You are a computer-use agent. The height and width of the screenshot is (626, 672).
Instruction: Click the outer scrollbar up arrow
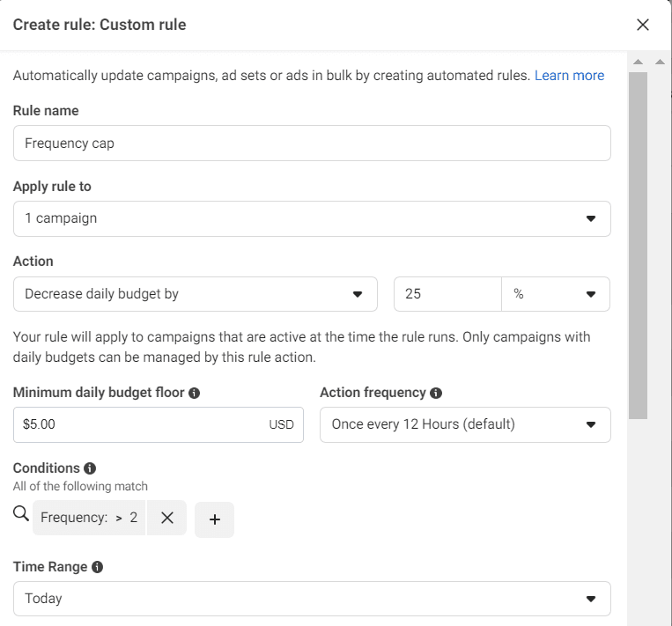(x=660, y=63)
